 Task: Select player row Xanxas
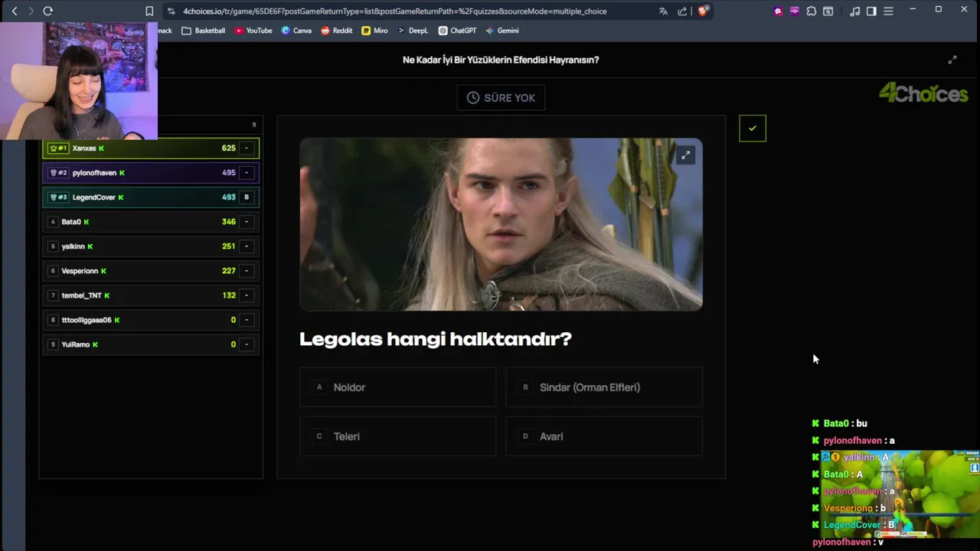[x=151, y=148]
